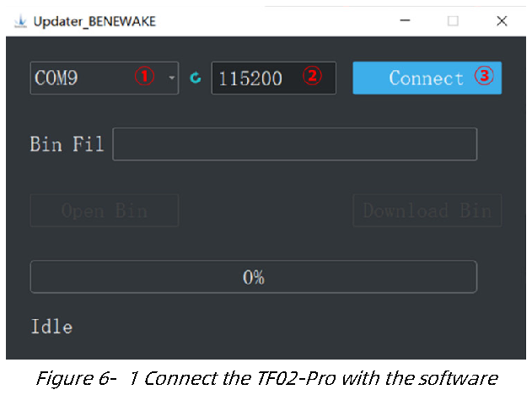Open the COM9 port dropdown
532x395 pixels.
coord(105,78)
